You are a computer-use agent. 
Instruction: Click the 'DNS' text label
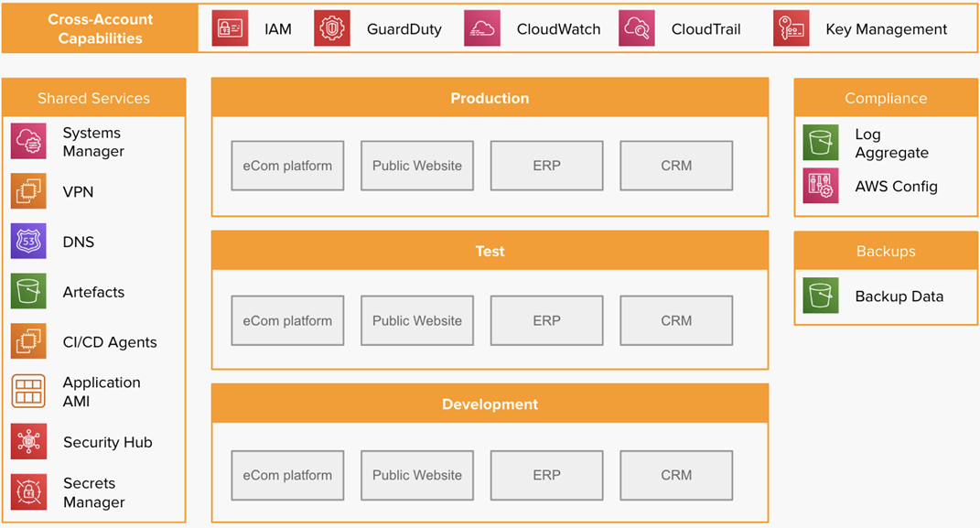79,242
